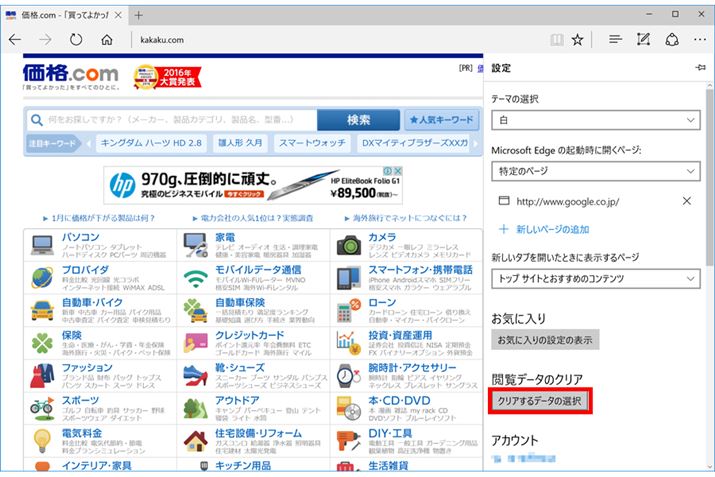Screen dimensions: 715x477
Task: Open the 家電 category link
Action: coord(225,237)
